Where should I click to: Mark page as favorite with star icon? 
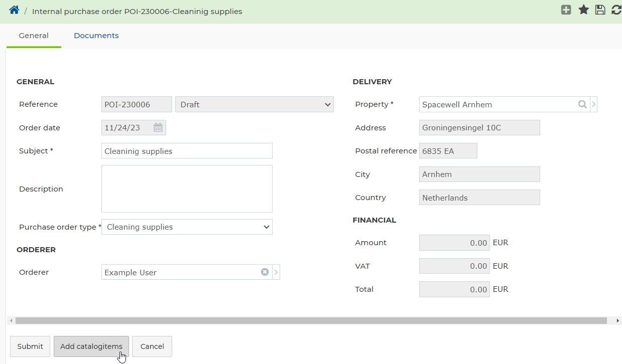583,10
